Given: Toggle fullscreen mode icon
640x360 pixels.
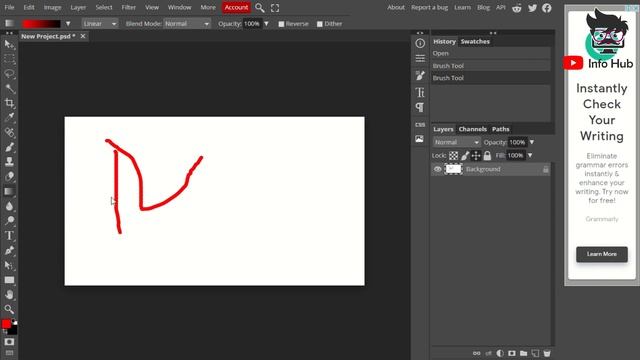Looking at the screenshot, I should [x=275, y=8].
